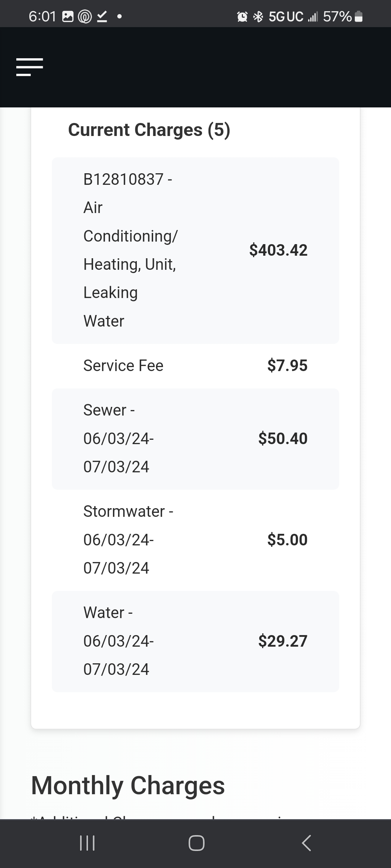Screen dimensions: 391x868
Task: Tap the signal strength bars icon
Action: point(313,17)
